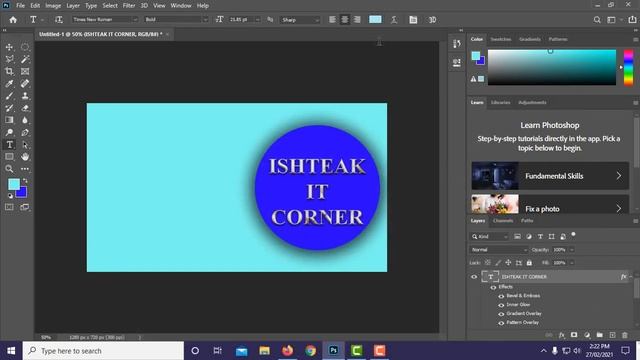Select the Zoom tool
This screenshot has width=640, height=360.
pos(9,169)
